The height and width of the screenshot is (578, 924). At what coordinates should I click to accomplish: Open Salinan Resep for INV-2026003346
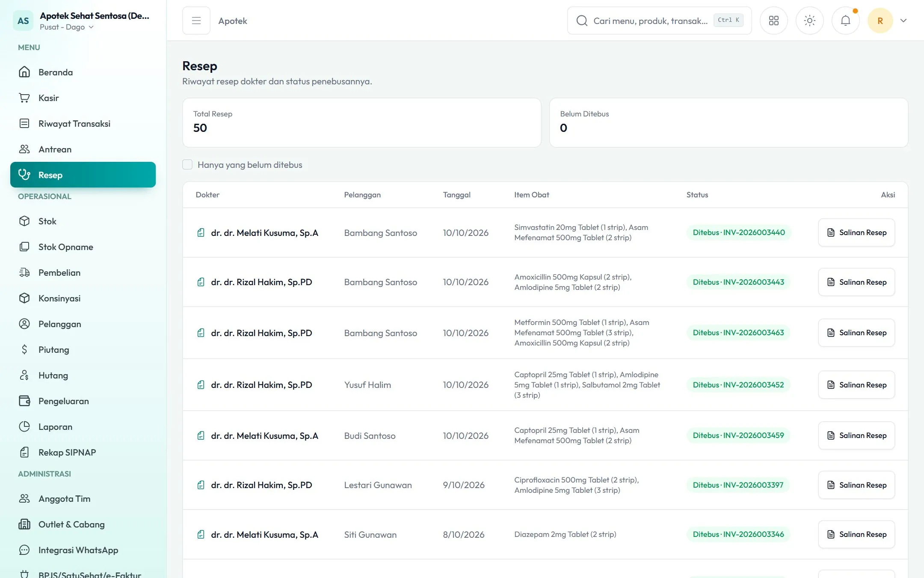tap(856, 534)
